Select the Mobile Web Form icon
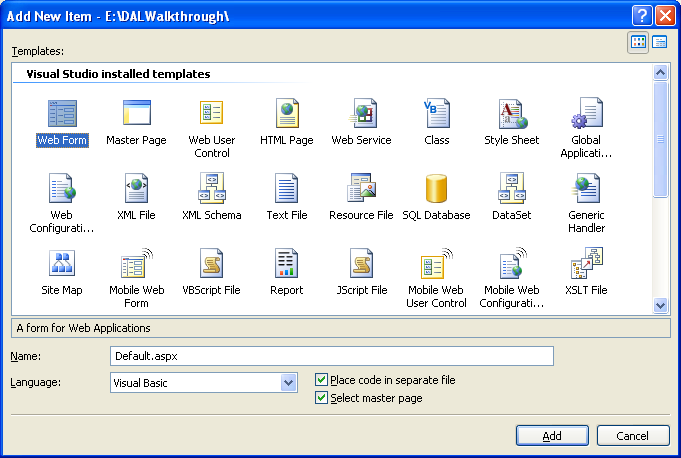The width and height of the screenshot is (681, 458). 137,263
